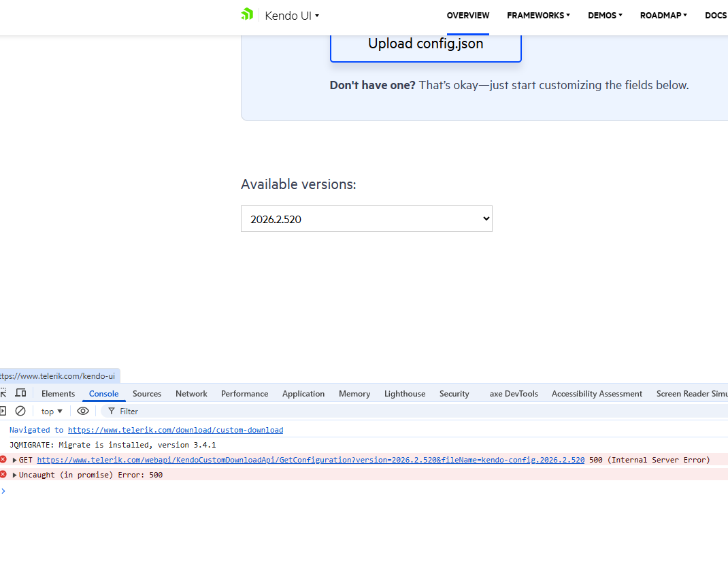
Task: Open the axe DevTools tab
Action: click(x=514, y=394)
